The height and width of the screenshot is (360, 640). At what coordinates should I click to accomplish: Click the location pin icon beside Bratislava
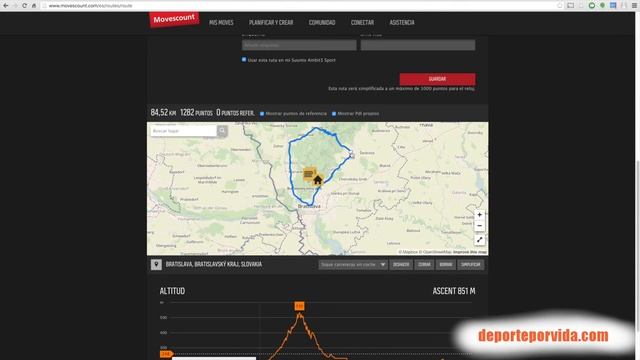(x=156, y=264)
